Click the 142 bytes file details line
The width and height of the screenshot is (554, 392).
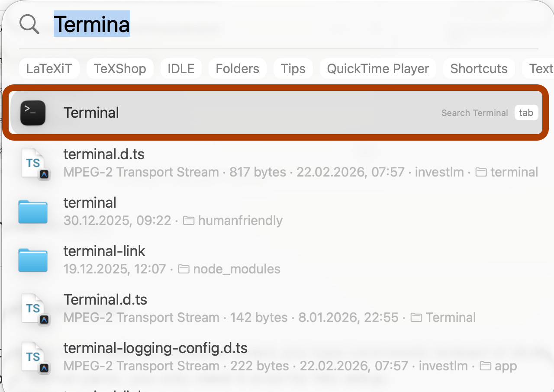[269, 318]
